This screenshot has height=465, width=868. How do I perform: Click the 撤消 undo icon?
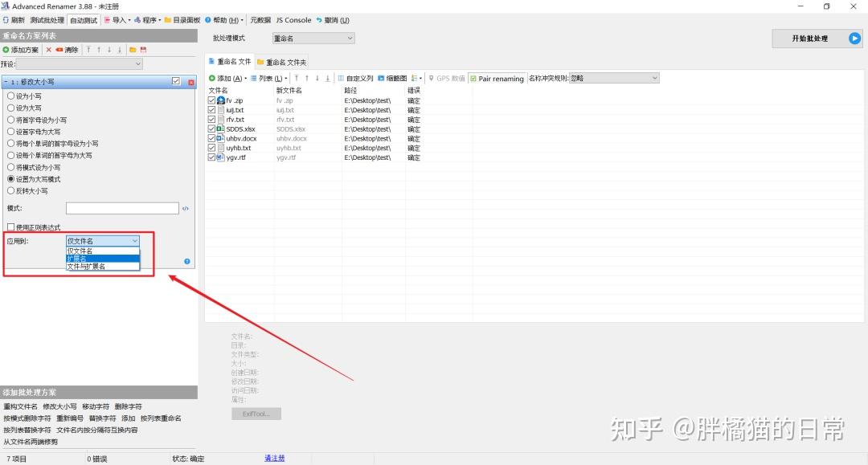pyautogui.click(x=319, y=20)
